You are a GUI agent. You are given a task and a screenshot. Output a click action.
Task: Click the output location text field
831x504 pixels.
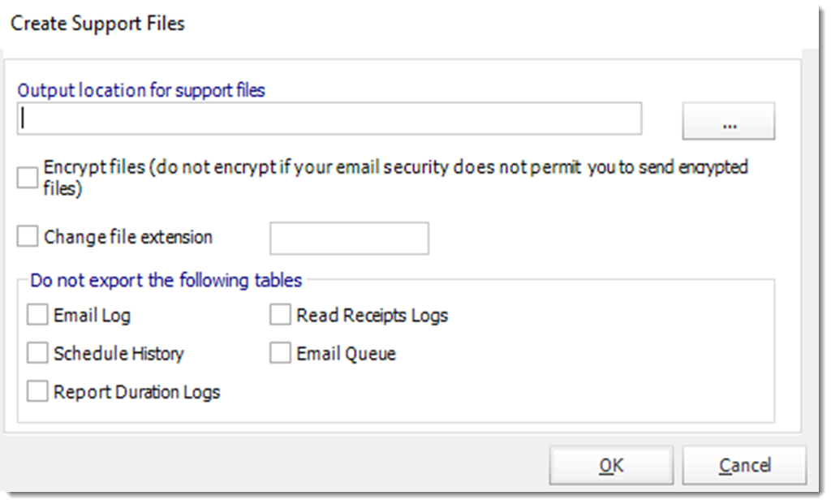click(329, 118)
